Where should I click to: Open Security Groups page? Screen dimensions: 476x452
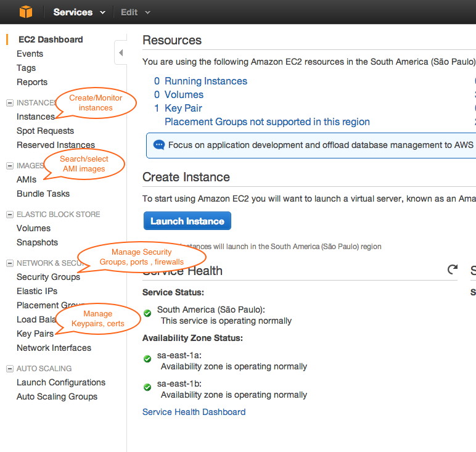[x=48, y=277]
